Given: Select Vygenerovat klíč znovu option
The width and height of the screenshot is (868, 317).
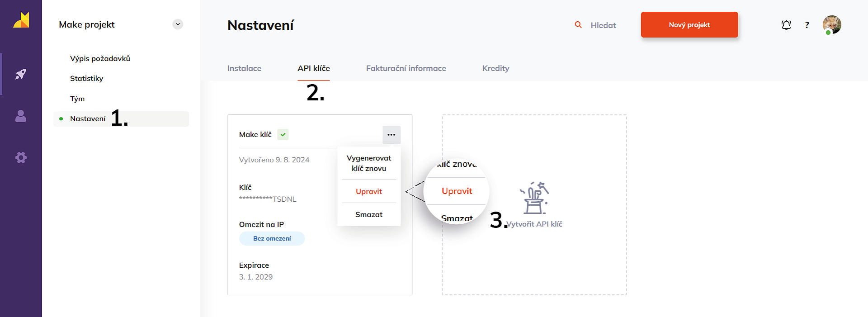Looking at the screenshot, I should pos(369,163).
